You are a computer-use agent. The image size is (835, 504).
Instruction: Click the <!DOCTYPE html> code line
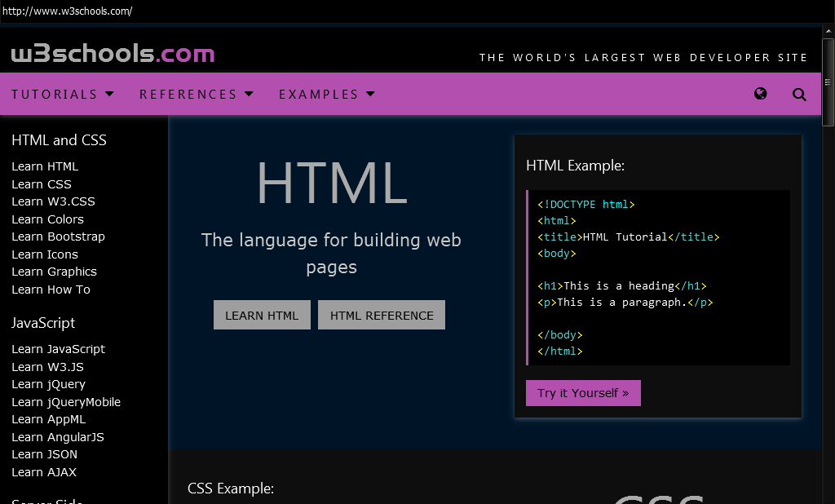tap(585, 204)
